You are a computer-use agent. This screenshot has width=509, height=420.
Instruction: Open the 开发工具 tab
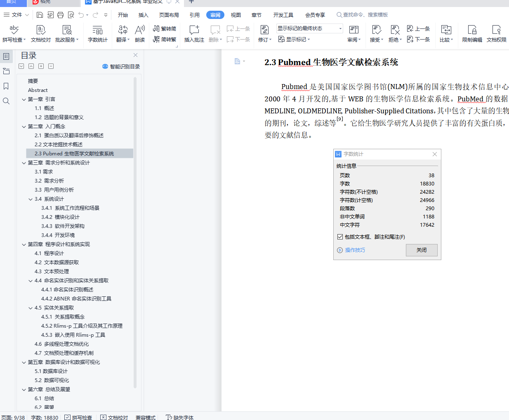click(x=283, y=15)
